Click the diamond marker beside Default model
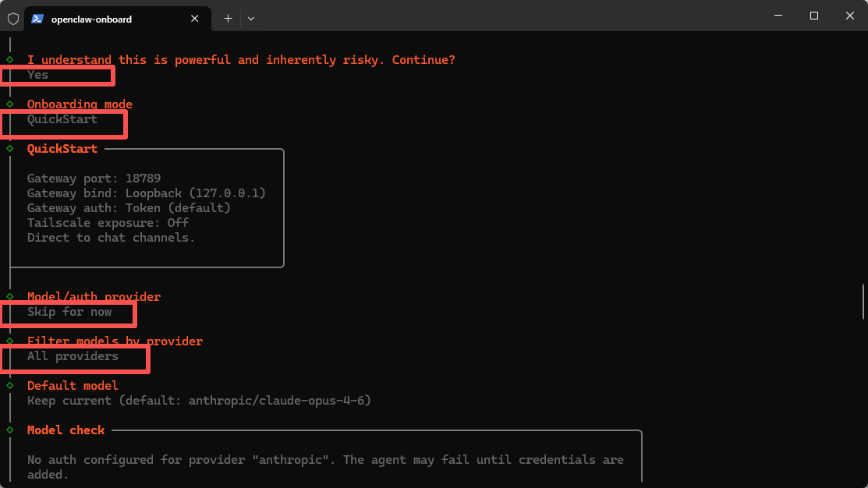The width and height of the screenshot is (868, 488). [x=10, y=385]
